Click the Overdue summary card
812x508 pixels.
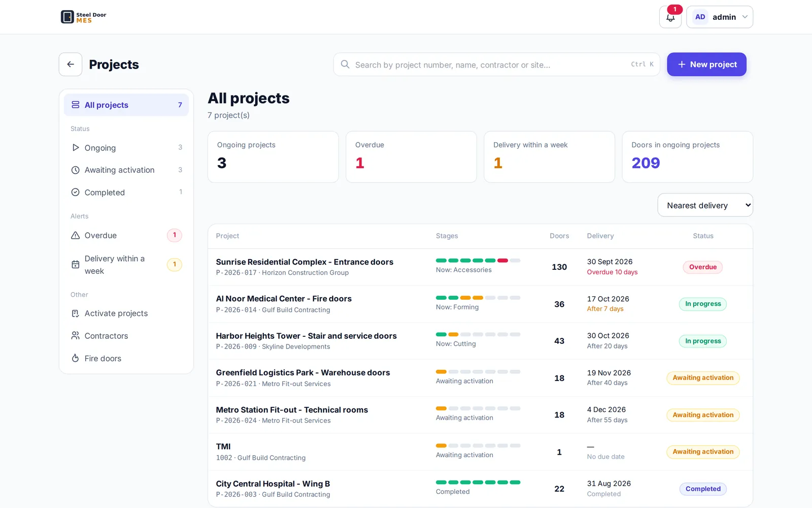pyautogui.click(x=411, y=157)
